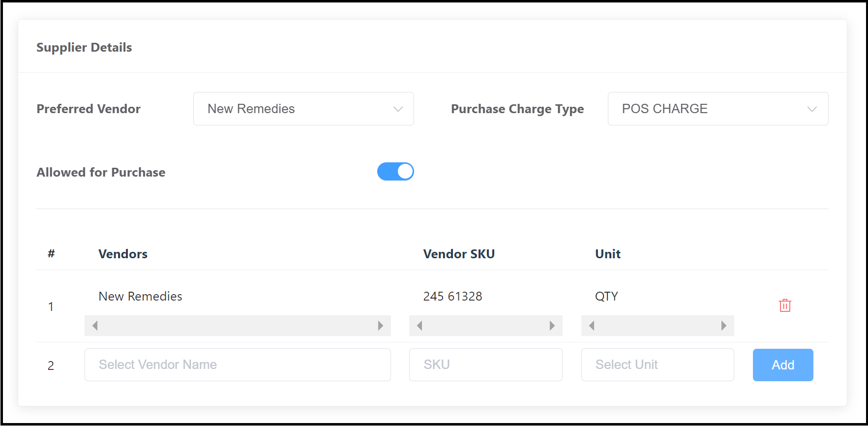
Task: Click the Vendors column header
Action: point(122,254)
